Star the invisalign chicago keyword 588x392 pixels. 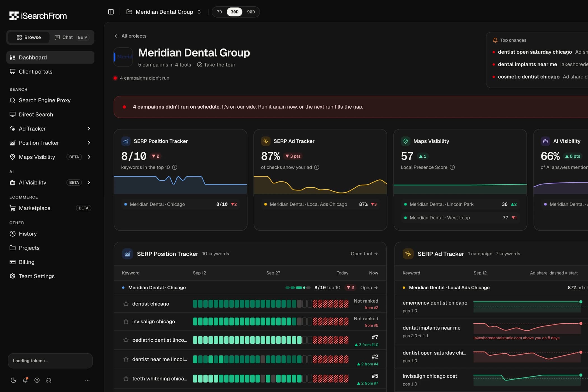[x=126, y=321]
